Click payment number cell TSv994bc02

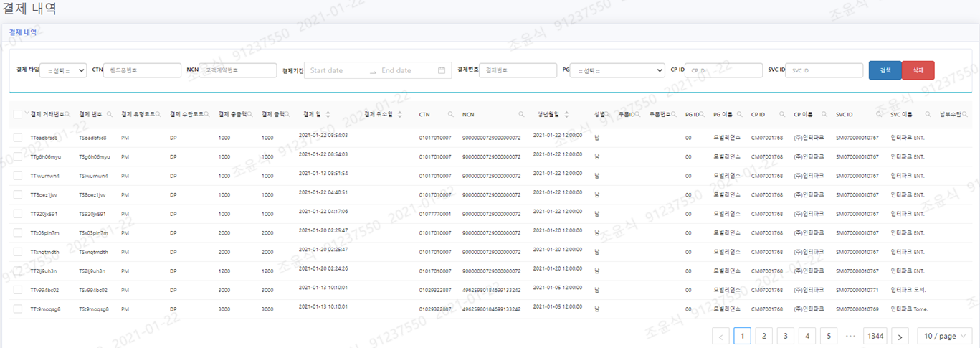pyautogui.click(x=93, y=290)
